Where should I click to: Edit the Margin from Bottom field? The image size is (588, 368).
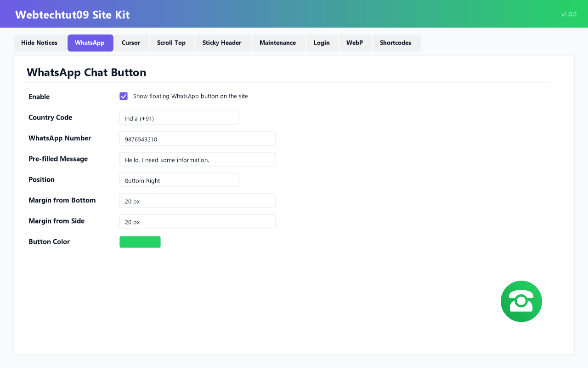point(198,201)
